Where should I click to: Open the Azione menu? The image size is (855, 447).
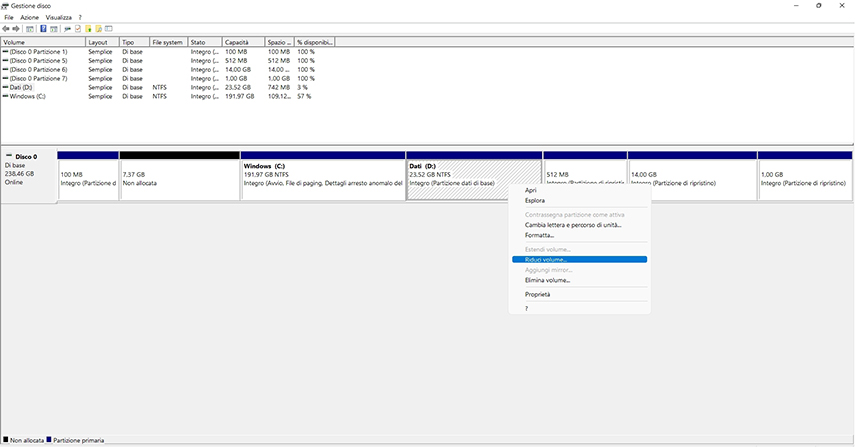(29, 18)
